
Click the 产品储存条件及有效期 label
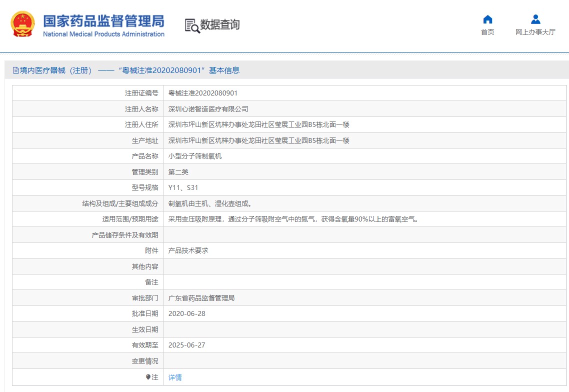click(x=125, y=235)
